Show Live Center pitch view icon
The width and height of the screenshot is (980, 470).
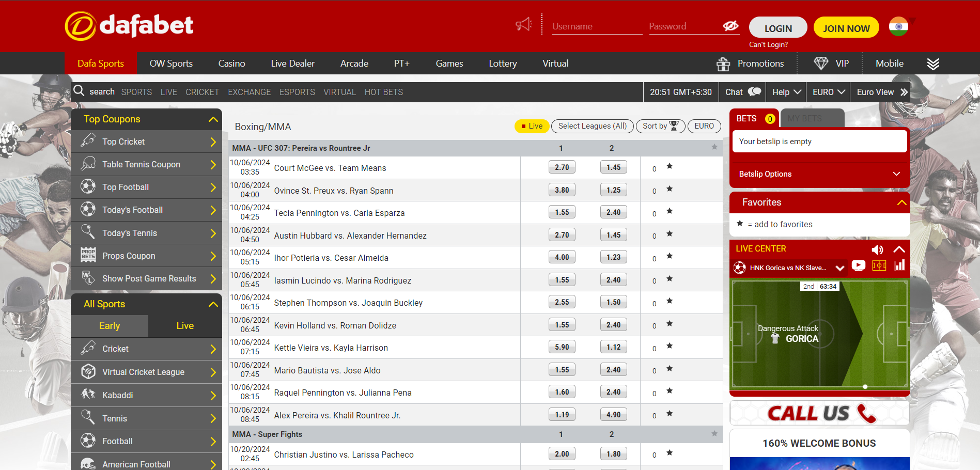coord(879,265)
